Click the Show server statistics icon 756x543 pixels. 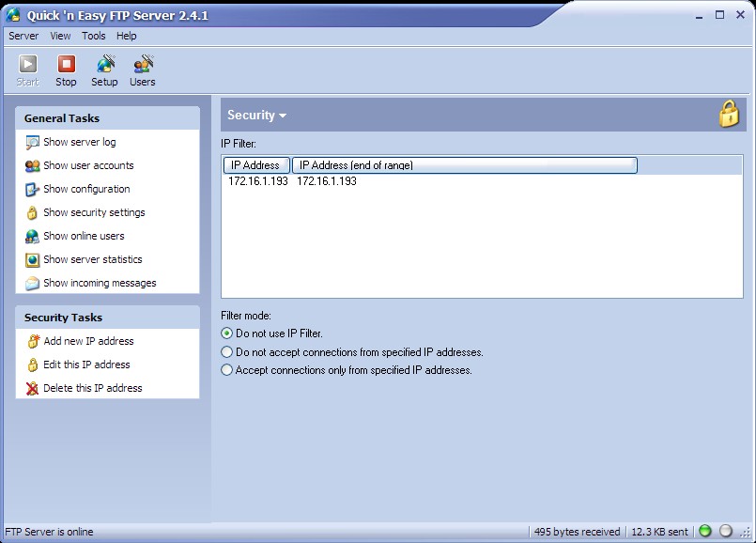tap(32, 260)
